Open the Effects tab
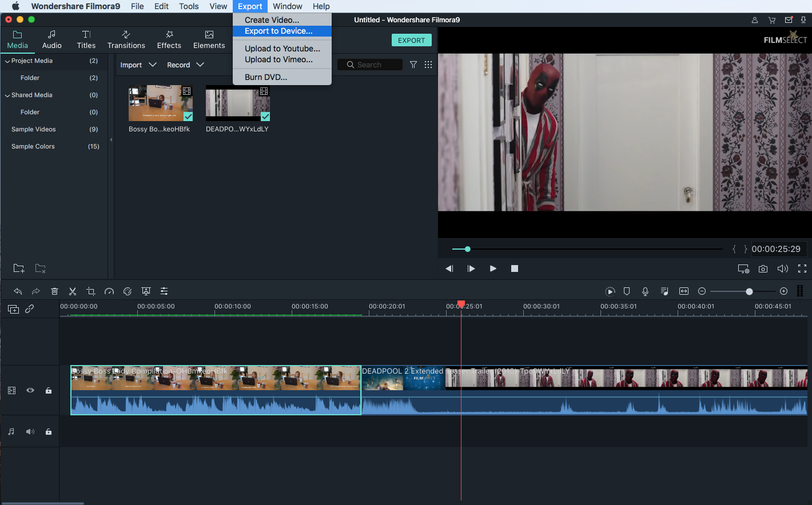 point(169,40)
